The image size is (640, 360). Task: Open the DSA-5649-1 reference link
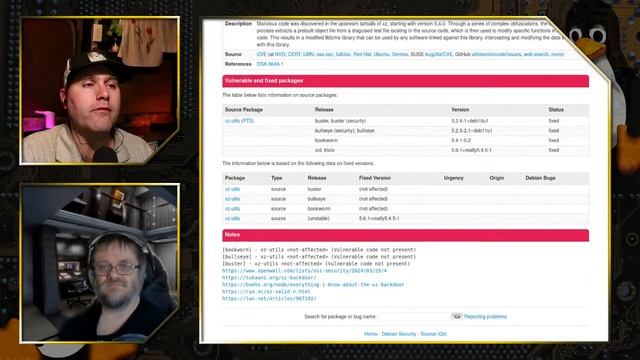coord(270,64)
